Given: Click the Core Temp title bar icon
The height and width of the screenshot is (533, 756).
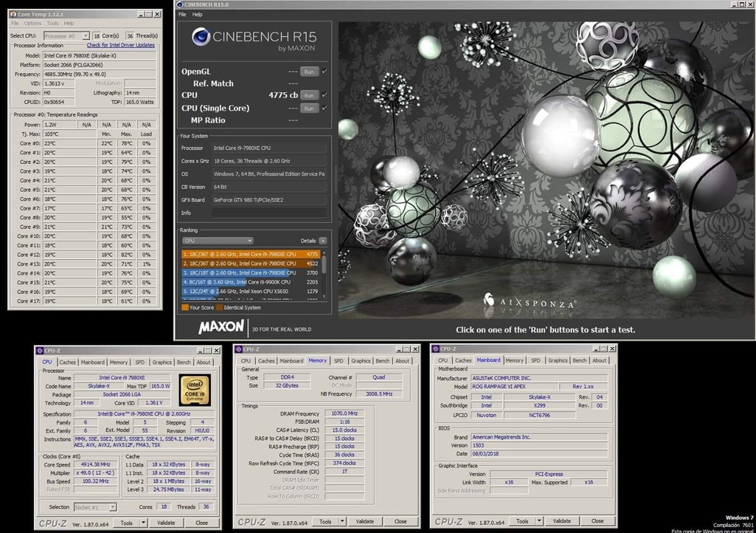Looking at the screenshot, I should tap(13, 15).
